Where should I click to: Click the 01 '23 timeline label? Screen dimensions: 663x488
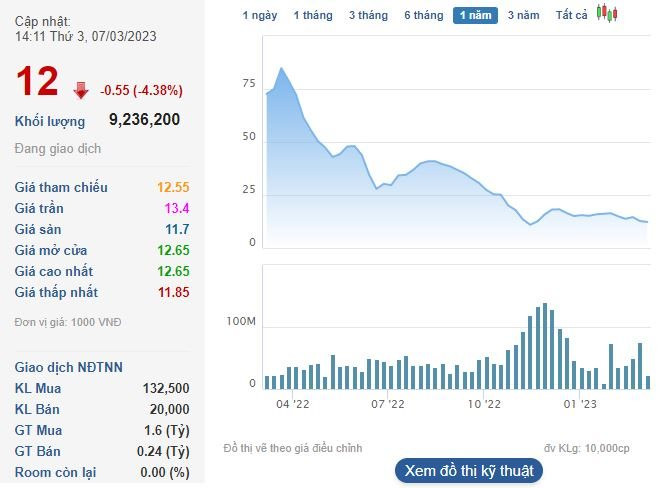(579, 405)
